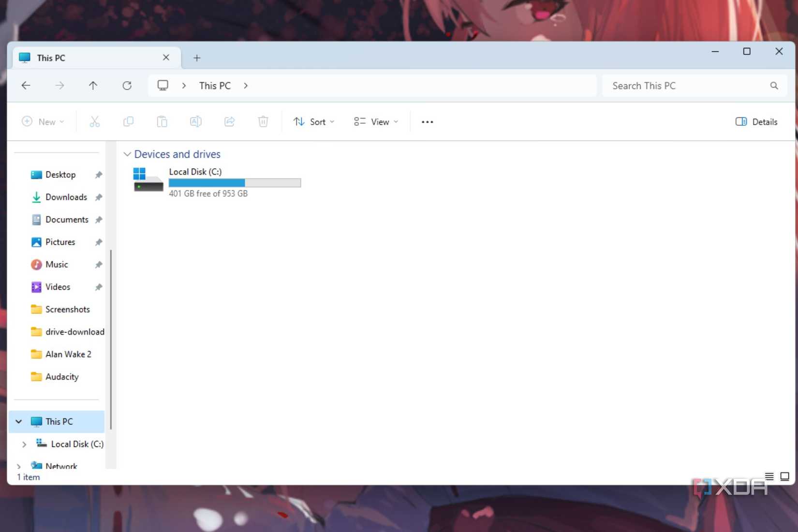
Task: Select Local Disk (C:) in navigation tree
Action: 70,444
